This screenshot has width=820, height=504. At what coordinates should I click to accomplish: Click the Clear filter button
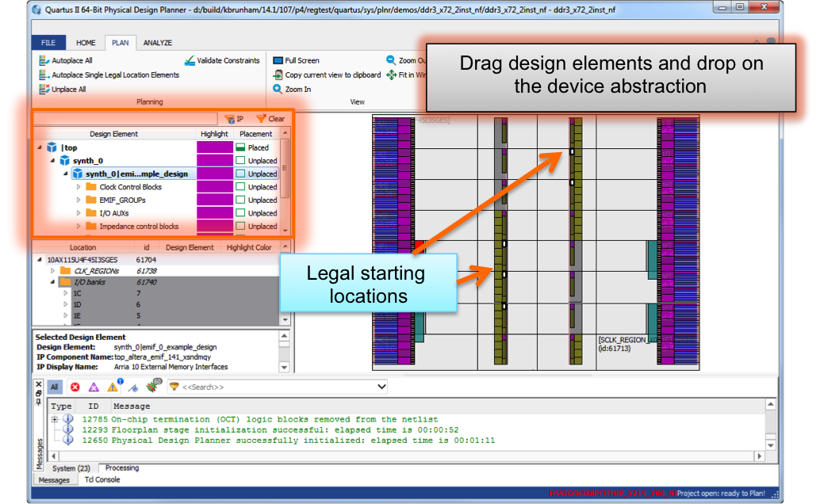[x=270, y=119]
